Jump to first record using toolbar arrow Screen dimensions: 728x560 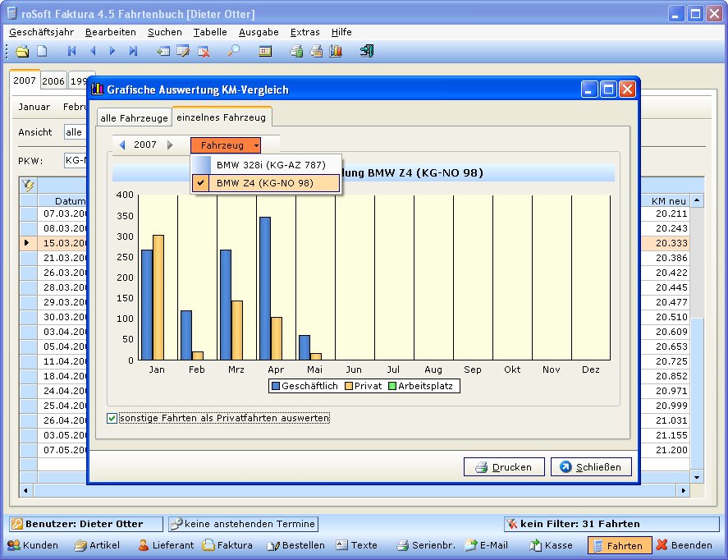pyautogui.click(x=72, y=51)
